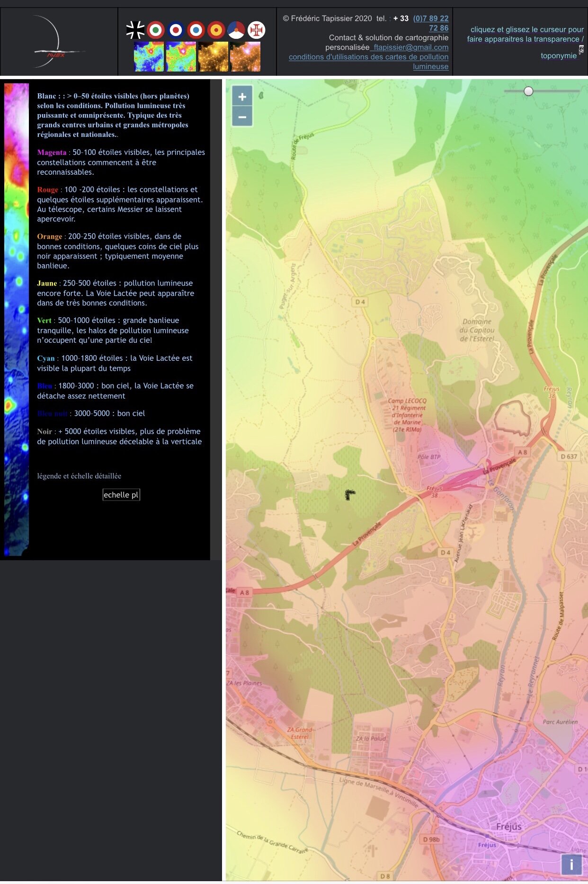Screen dimensions: 588x884
Task: Click 'Avenue Jean Lachenaud' map label
Action: click(x=463, y=534)
